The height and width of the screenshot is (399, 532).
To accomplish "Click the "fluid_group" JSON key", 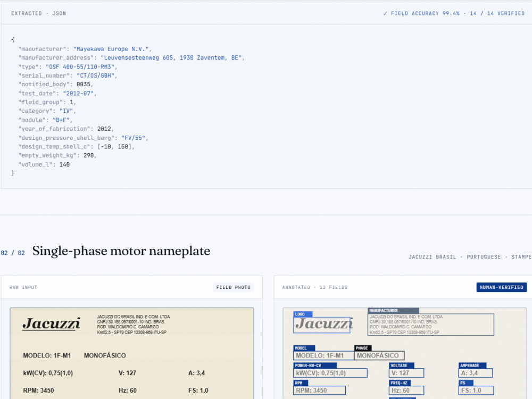I will 40,102.
